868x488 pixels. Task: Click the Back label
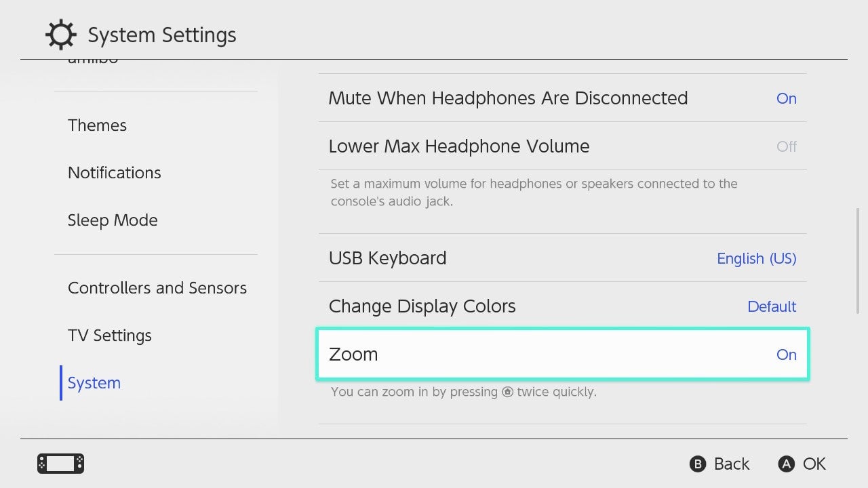[x=731, y=464]
